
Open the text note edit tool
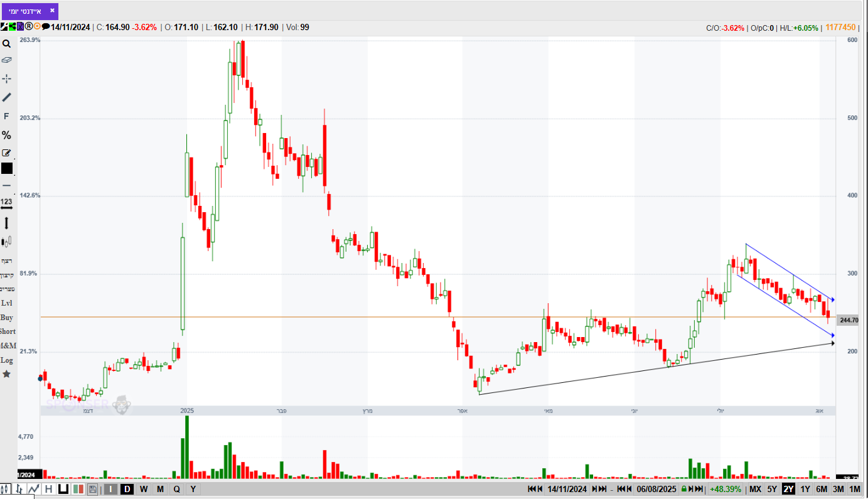pos(6,153)
